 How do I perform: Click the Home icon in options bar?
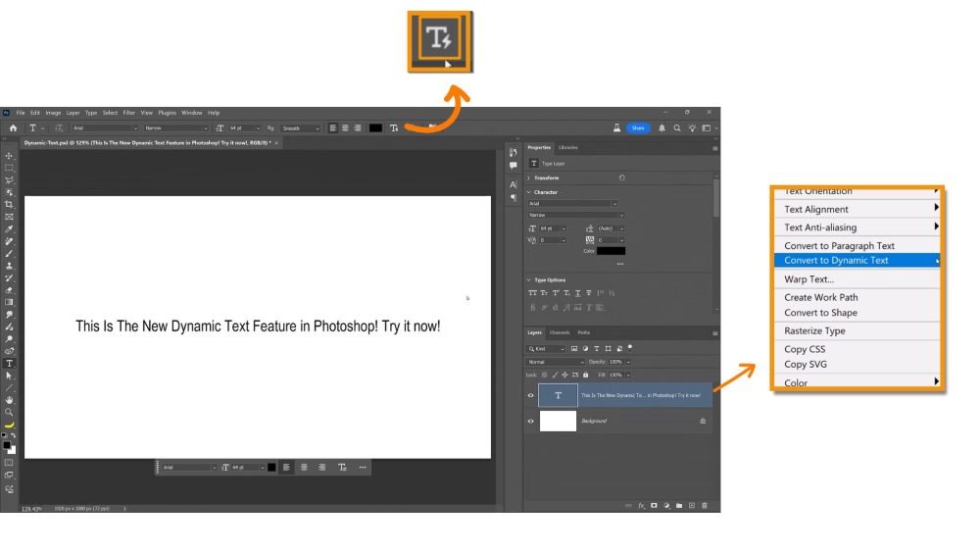coord(13,128)
